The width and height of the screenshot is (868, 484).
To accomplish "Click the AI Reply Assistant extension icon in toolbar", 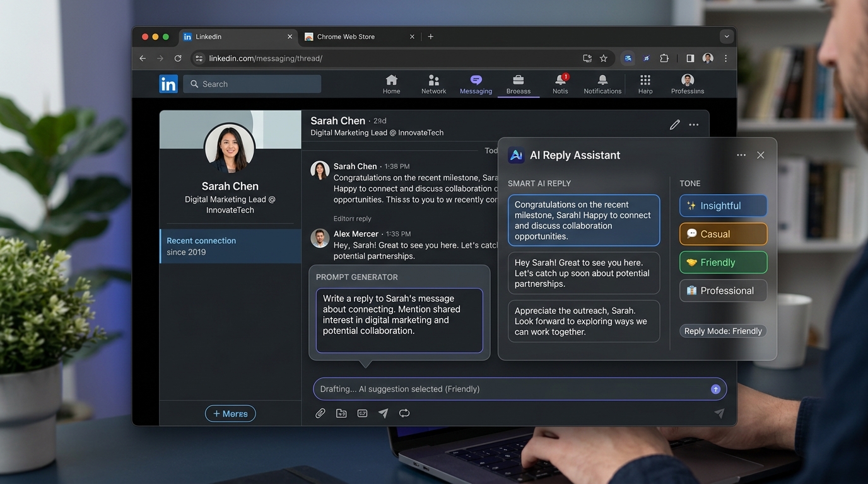I will coord(628,58).
